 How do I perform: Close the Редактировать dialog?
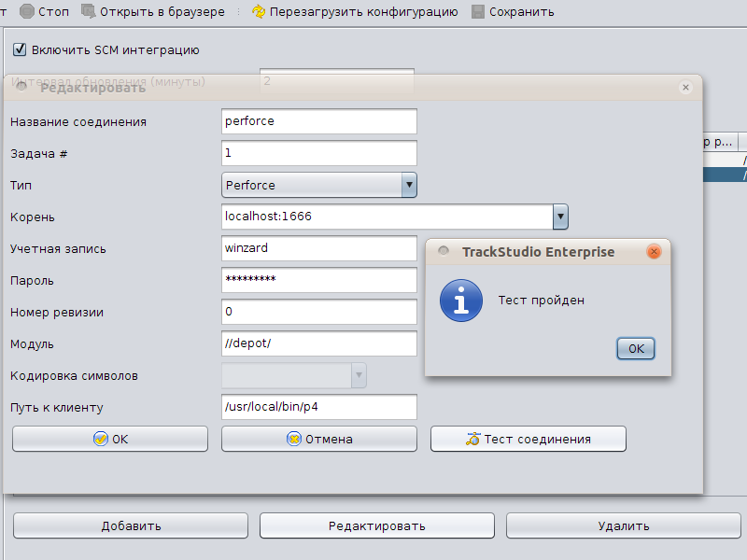click(x=685, y=87)
